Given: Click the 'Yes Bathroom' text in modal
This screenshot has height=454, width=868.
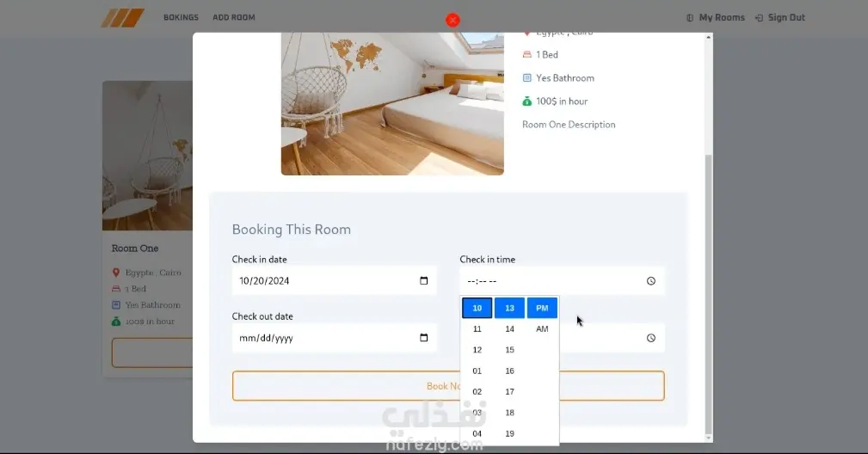Looking at the screenshot, I should [x=565, y=78].
